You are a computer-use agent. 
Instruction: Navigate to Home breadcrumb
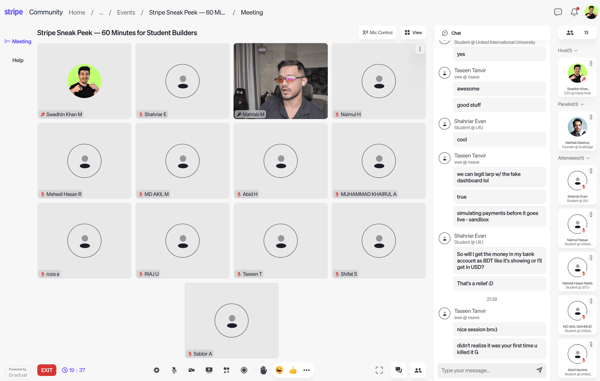[x=77, y=13]
